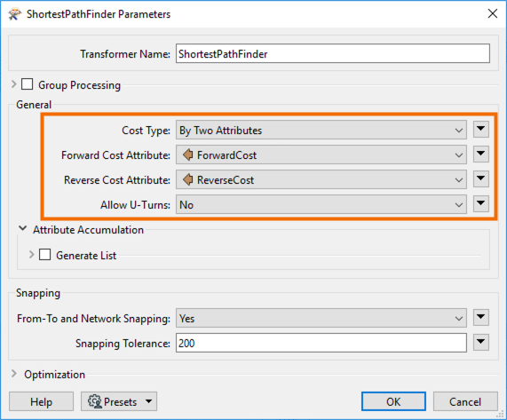Click the OK button
Screen dimensions: 507x420
(393, 401)
